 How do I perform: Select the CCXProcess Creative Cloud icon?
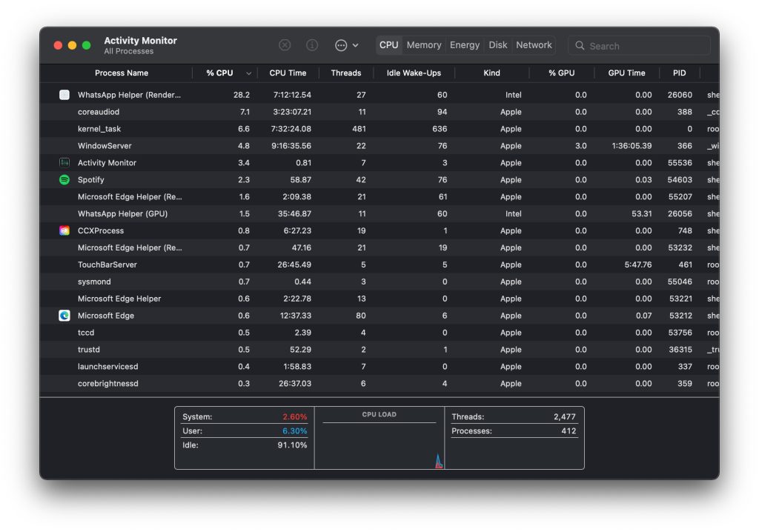click(64, 230)
